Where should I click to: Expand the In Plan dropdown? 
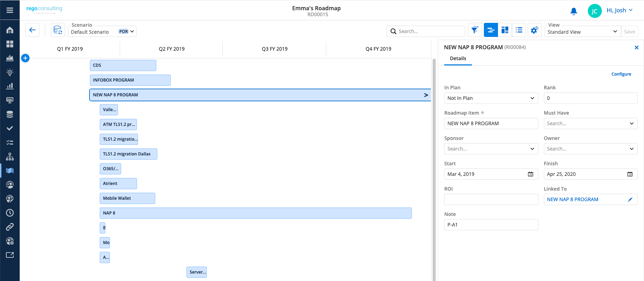[491, 98]
